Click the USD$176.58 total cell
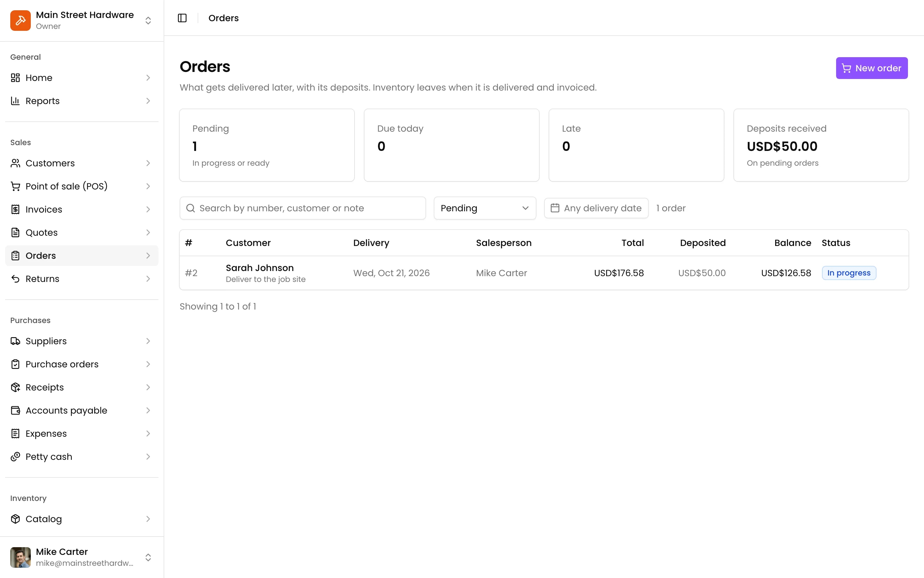The width and height of the screenshot is (924, 578). [x=619, y=273]
